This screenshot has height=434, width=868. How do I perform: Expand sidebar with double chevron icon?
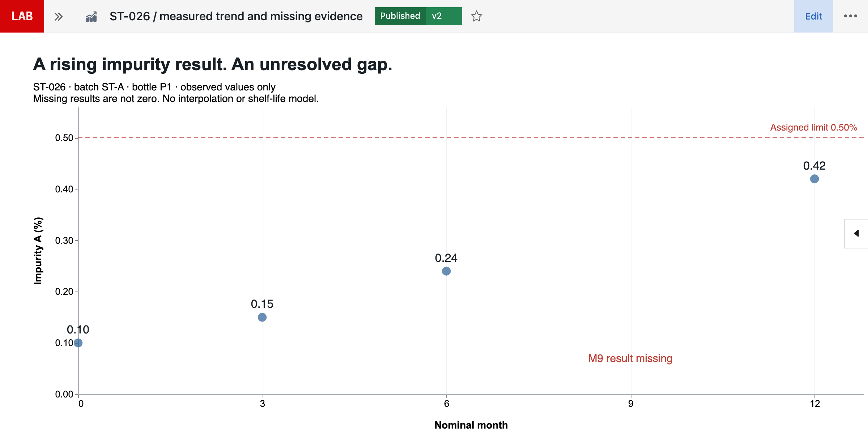point(58,16)
